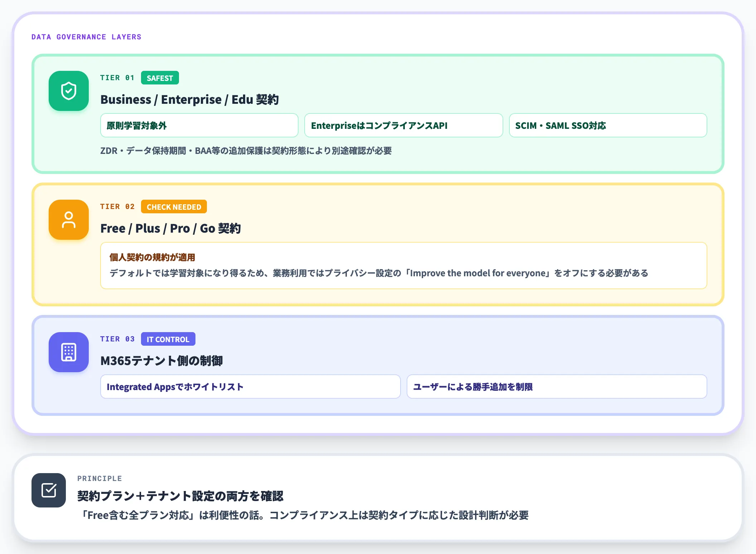Click the IT CONTROL badge
The width and height of the screenshot is (756, 554).
pyautogui.click(x=168, y=339)
